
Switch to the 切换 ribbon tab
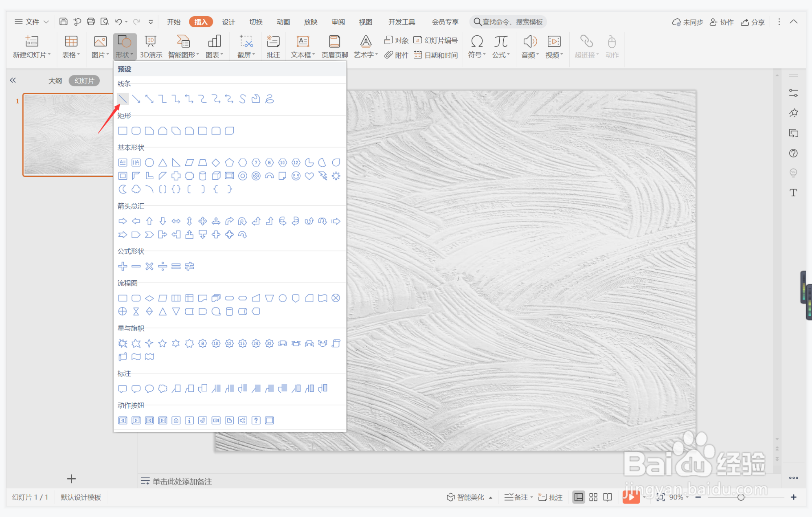[x=256, y=22]
